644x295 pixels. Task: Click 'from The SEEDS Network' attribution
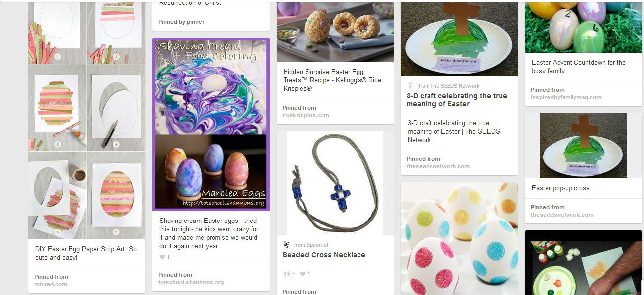[x=448, y=86]
